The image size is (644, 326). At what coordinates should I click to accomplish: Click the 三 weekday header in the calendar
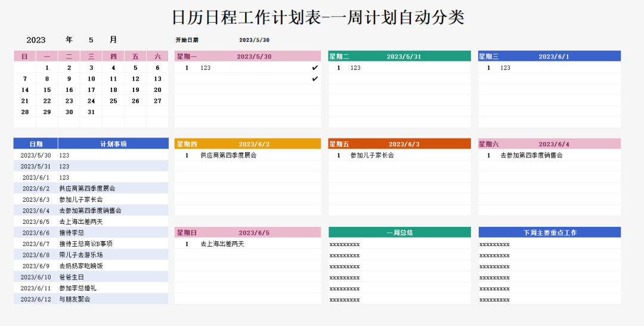pos(91,56)
